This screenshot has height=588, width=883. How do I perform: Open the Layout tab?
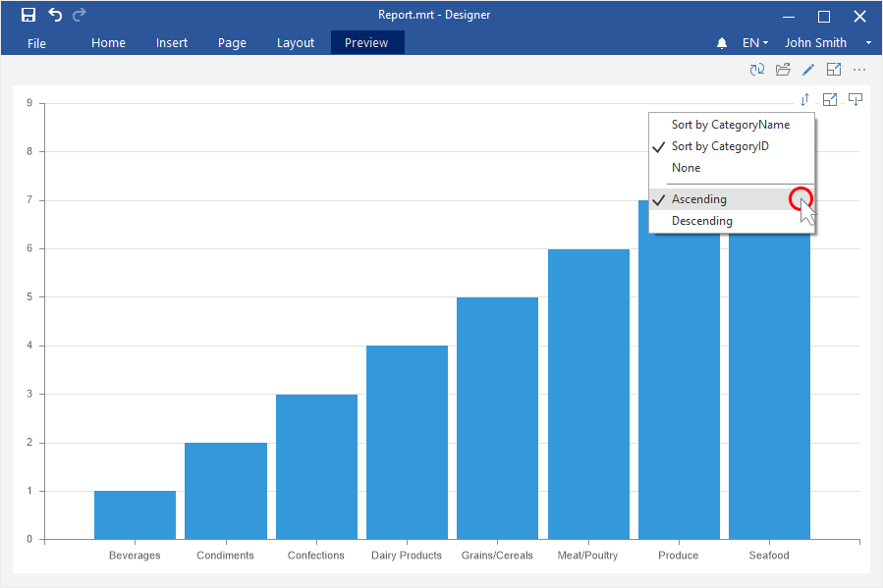coord(295,43)
